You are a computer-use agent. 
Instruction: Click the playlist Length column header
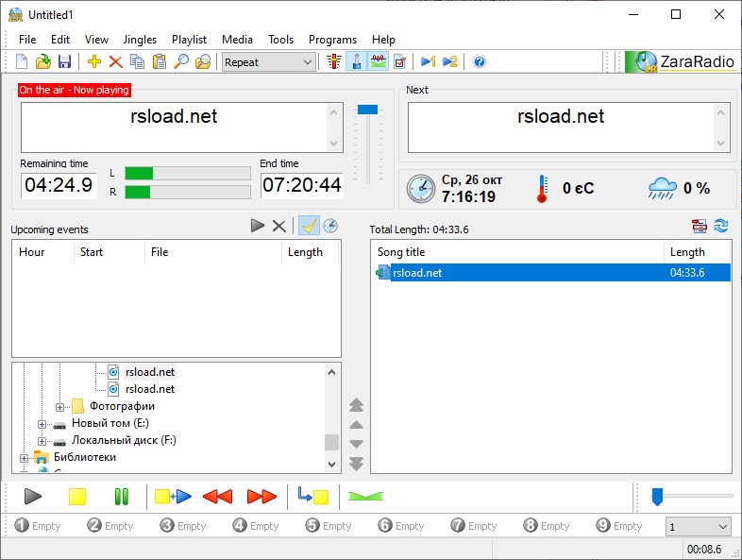coord(697,252)
